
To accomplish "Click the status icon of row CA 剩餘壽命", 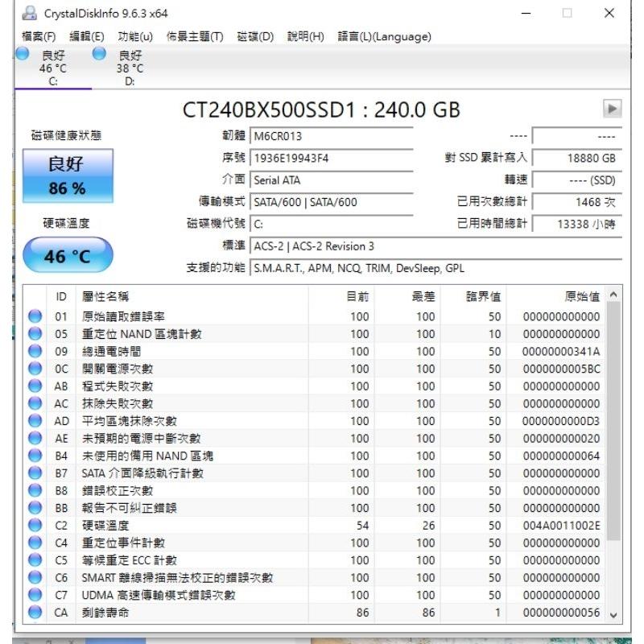I will (35, 613).
